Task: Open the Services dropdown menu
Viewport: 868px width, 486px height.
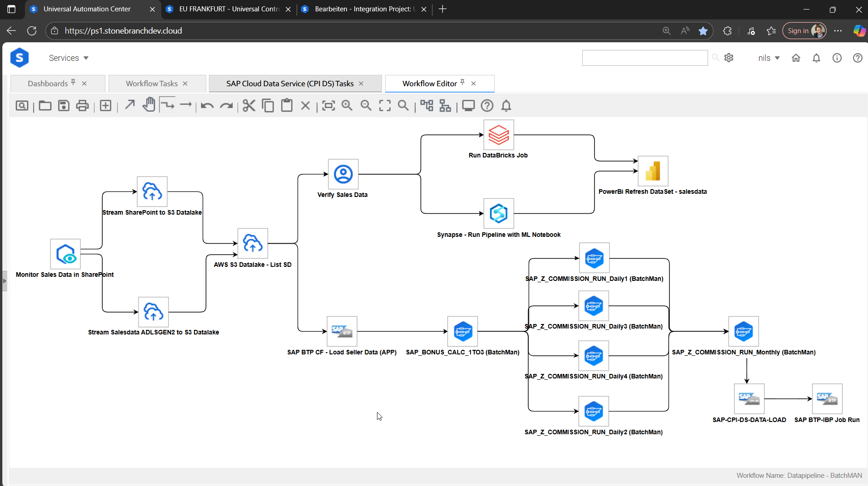Action: [x=69, y=58]
